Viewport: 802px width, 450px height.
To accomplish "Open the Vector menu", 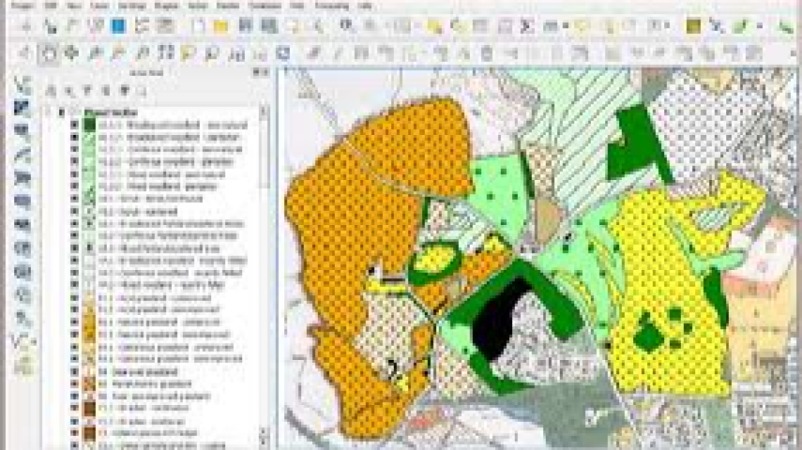I will pyautogui.click(x=198, y=6).
